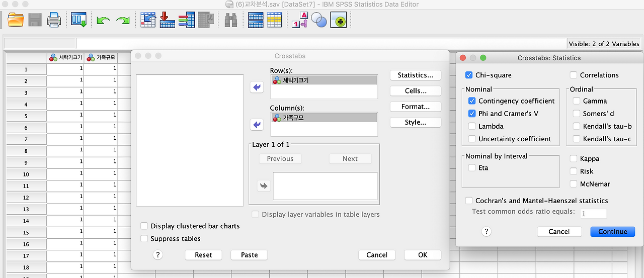Open the Statistics... button

point(416,75)
